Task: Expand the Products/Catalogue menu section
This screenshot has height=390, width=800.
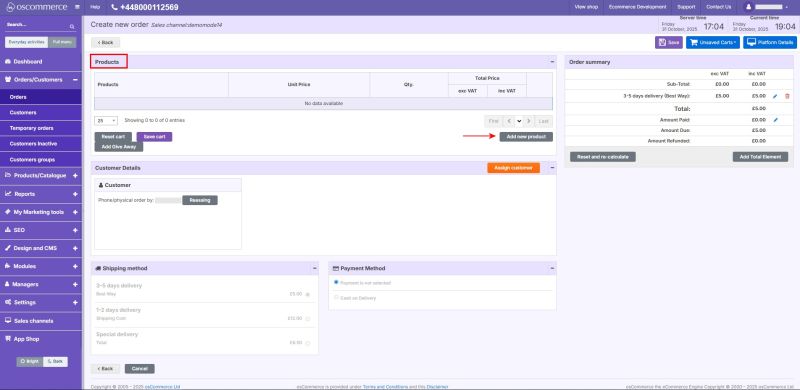Action: 75,176
